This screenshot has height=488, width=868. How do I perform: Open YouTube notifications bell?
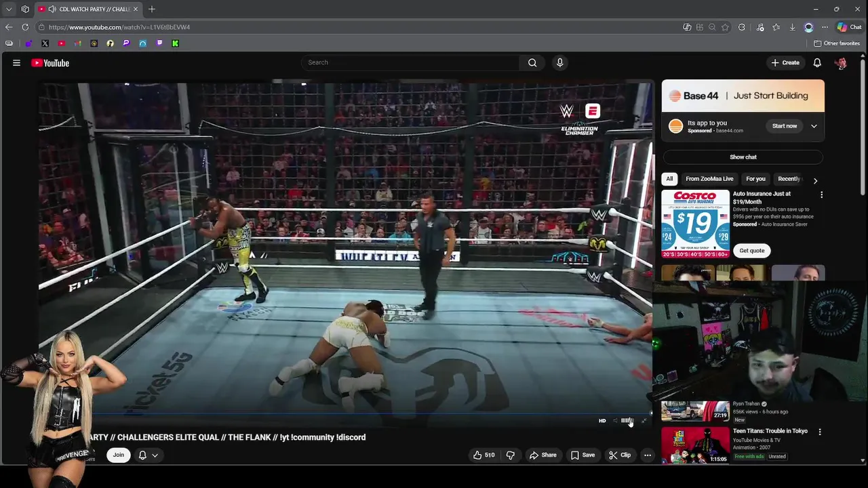[817, 62]
